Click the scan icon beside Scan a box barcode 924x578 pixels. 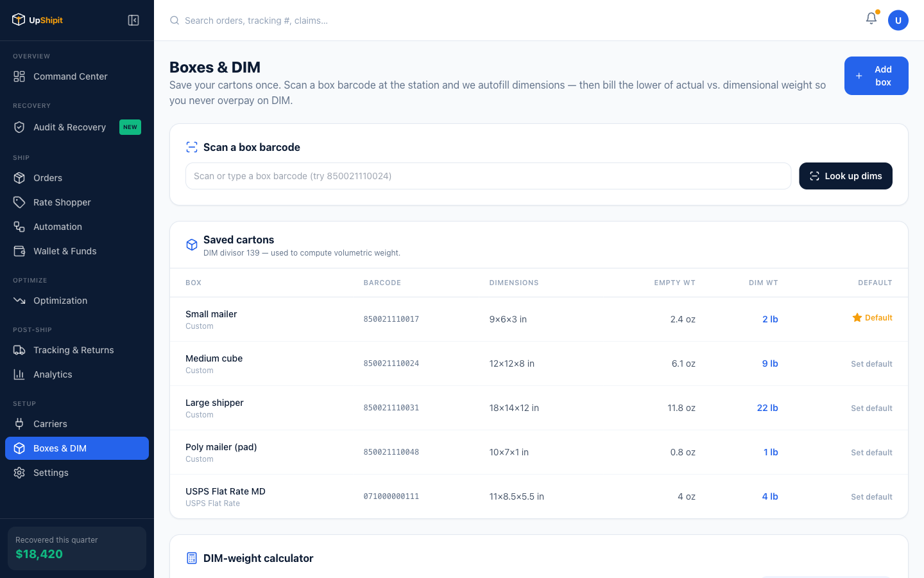(192, 147)
